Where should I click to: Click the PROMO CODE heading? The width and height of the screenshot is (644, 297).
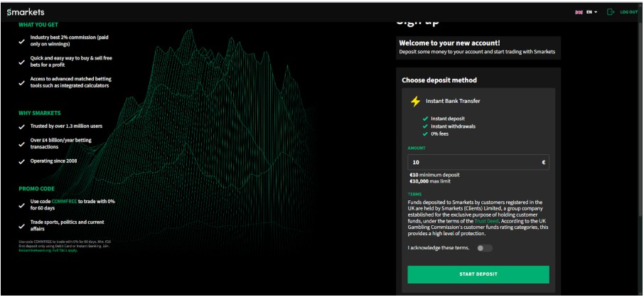pyautogui.click(x=36, y=189)
